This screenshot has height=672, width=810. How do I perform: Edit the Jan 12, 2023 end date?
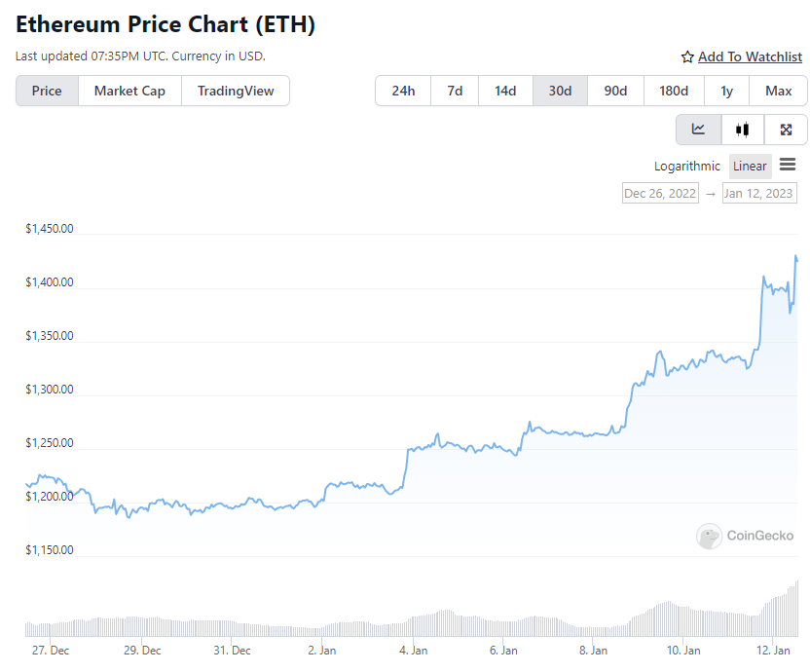pyautogui.click(x=759, y=193)
